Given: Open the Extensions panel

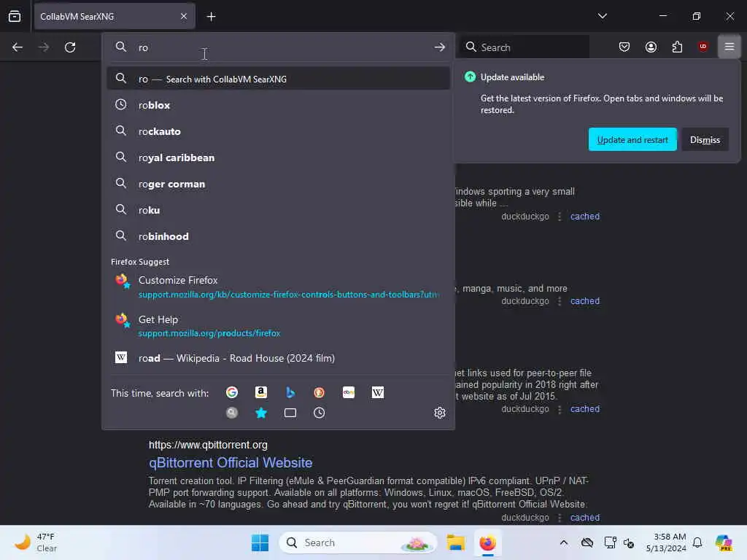Looking at the screenshot, I should click(677, 47).
